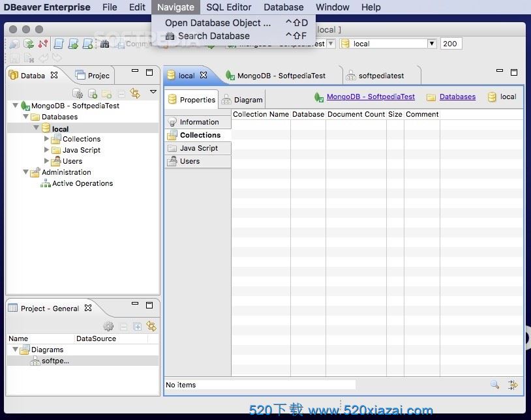Collapse the local database node
531x420 pixels.
pyautogui.click(x=37, y=128)
